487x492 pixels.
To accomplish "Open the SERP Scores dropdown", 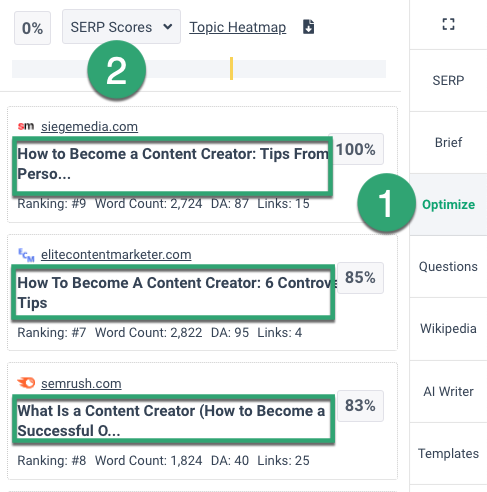I will click(121, 27).
